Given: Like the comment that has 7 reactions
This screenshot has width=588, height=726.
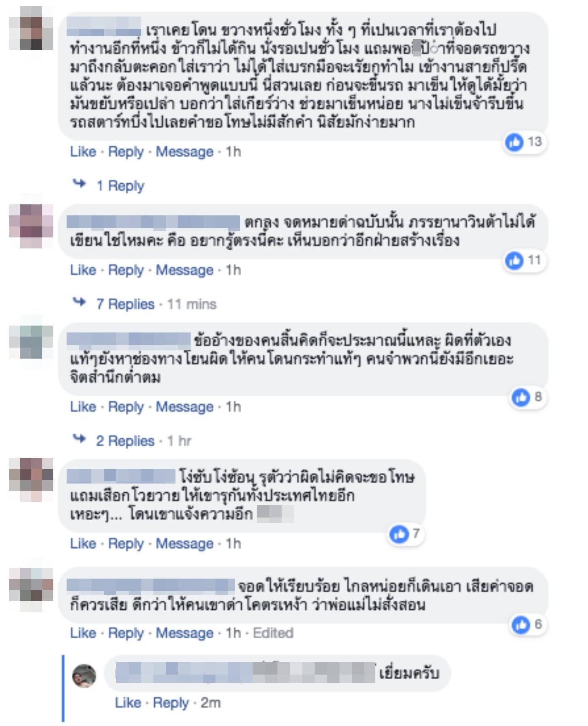Looking at the screenshot, I should (x=83, y=544).
